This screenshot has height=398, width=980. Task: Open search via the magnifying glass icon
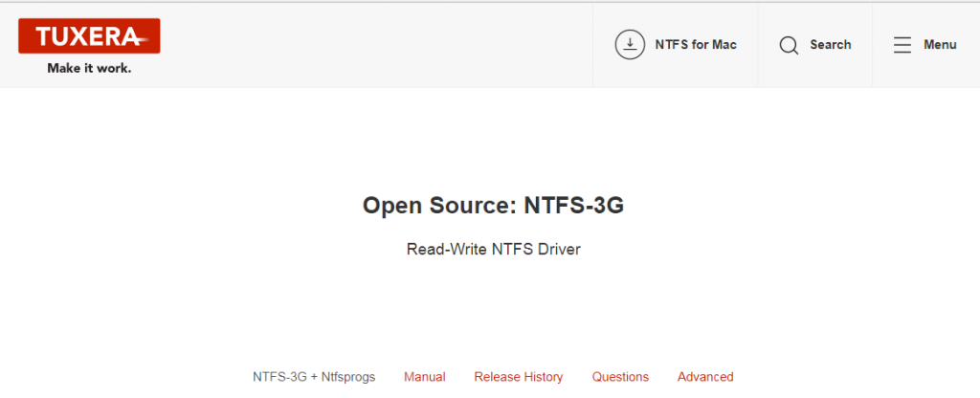(789, 45)
